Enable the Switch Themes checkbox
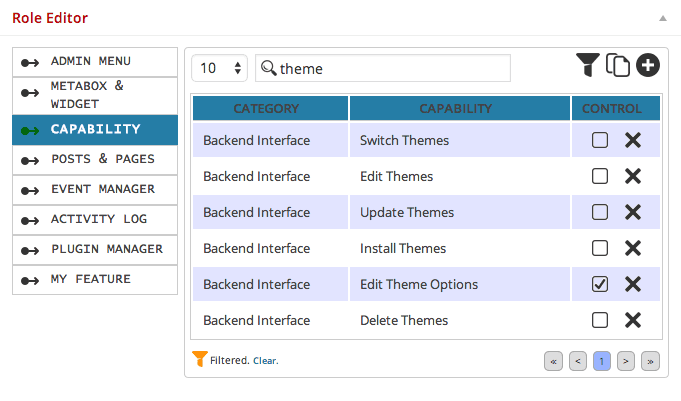Image resolution: width=681 pixels, height=401 pixels. [x=600, y=140]
